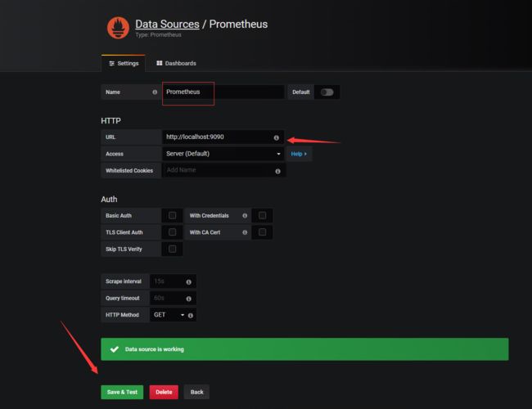Click the info icon for Query timeout

188,299
